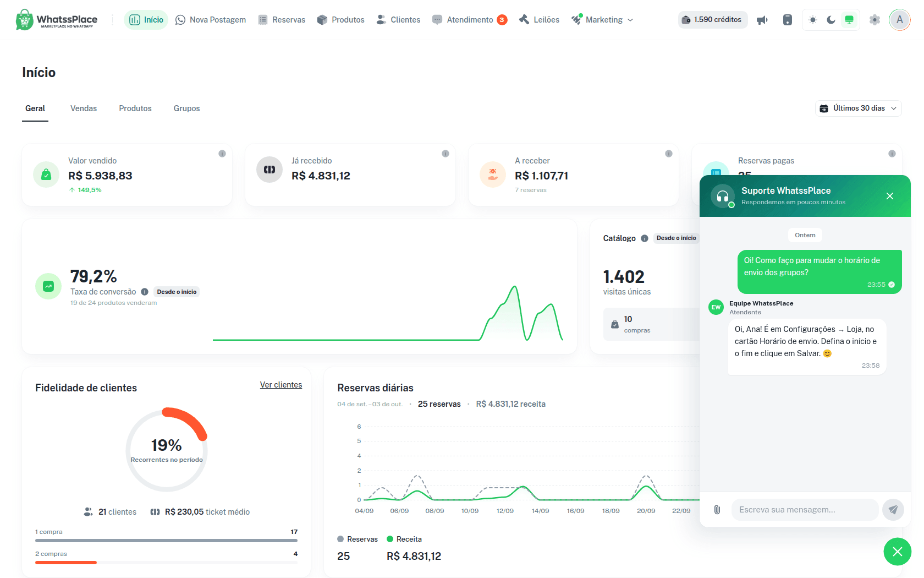Click info icon beside Catálogo title
The image size is (924, 578).
(x=645, y=238)
